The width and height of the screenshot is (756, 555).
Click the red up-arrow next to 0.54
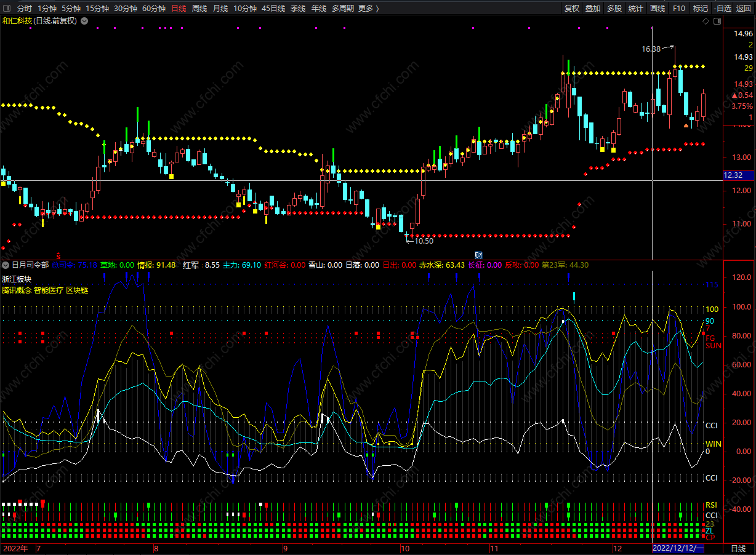click(x=733, y=95)
